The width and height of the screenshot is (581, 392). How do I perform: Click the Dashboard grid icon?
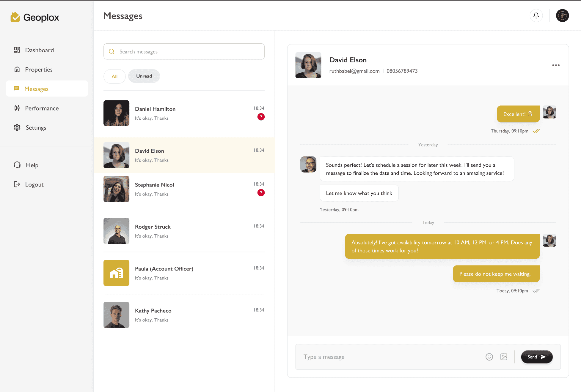[x=17, y=50]
